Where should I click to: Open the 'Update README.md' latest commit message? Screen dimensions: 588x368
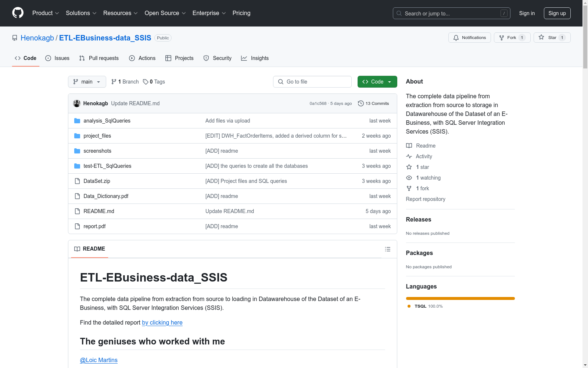[x=135, y=103]
